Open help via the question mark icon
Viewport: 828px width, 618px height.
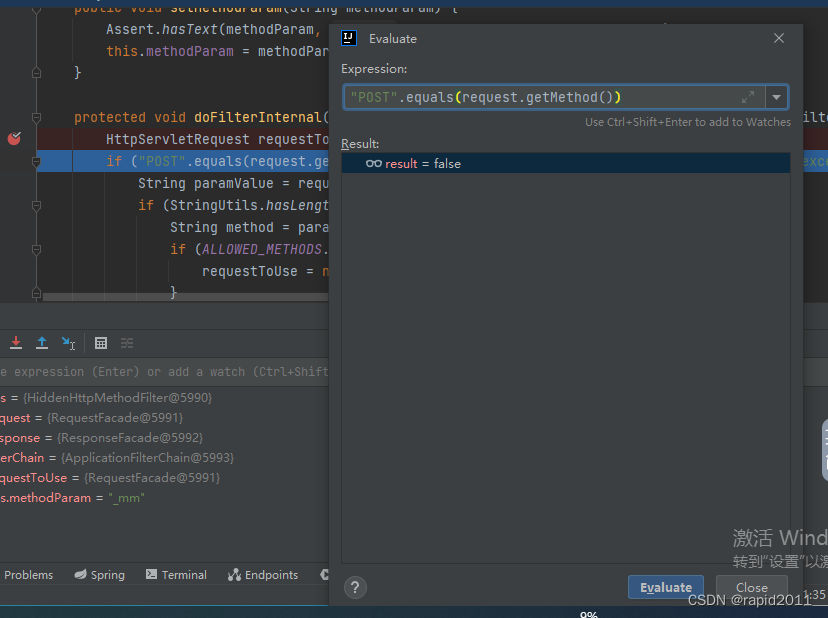[355, 587]
